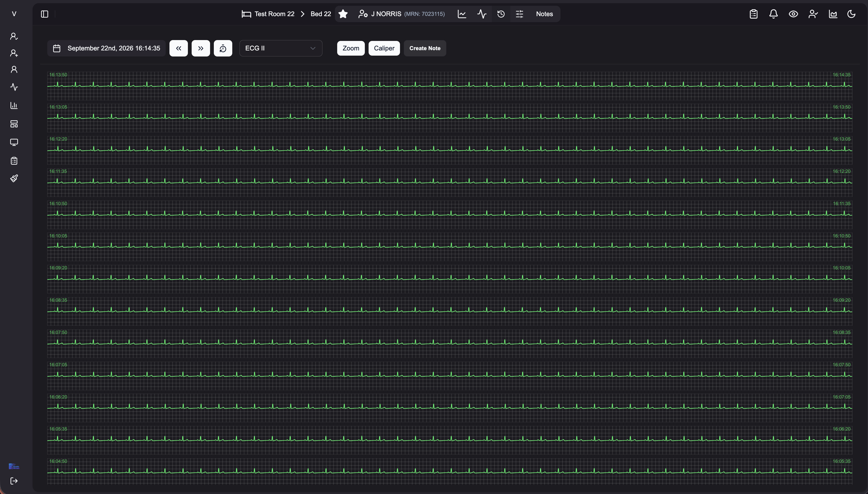The image size is (868, 494).
Task: Click the notifications bell icon
Action: coord(773,14)
